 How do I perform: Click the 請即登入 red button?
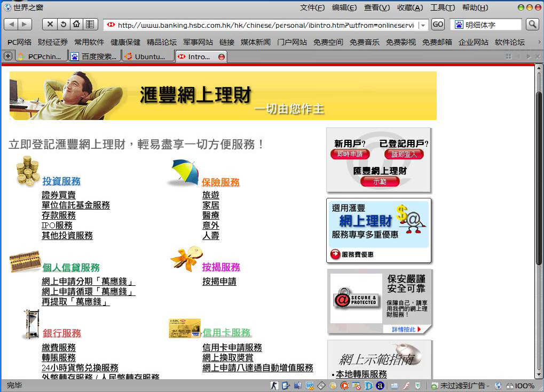coord(404,154)
